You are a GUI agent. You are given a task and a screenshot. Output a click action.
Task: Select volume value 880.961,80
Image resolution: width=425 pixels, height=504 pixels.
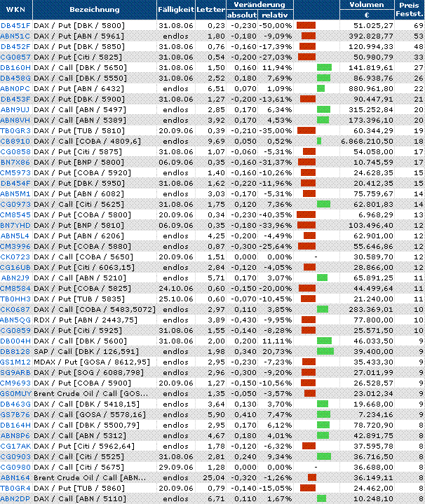point(371,89)
